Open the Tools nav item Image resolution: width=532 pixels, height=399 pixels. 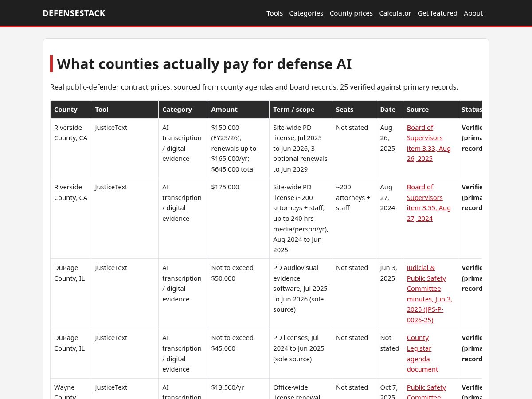point(274,13)
